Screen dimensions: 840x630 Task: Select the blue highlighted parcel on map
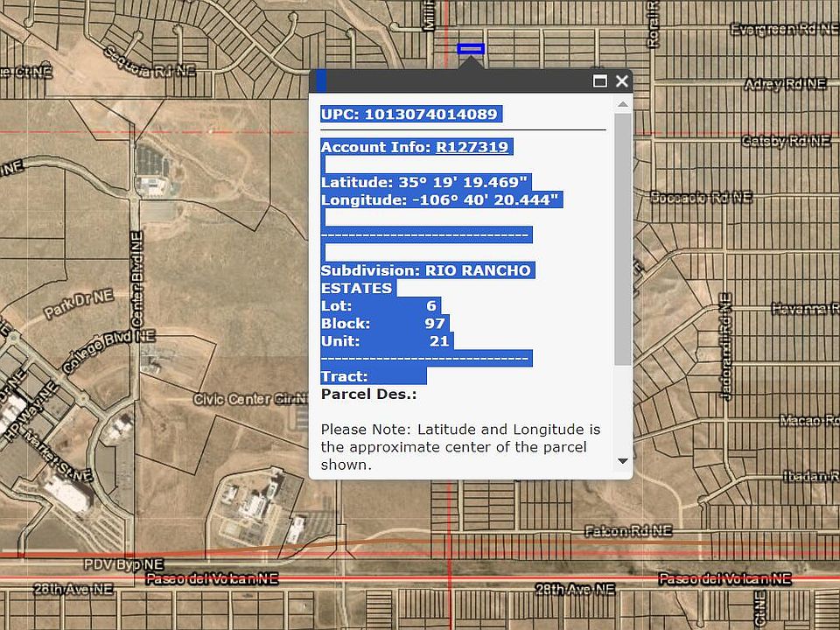[471, 49]
